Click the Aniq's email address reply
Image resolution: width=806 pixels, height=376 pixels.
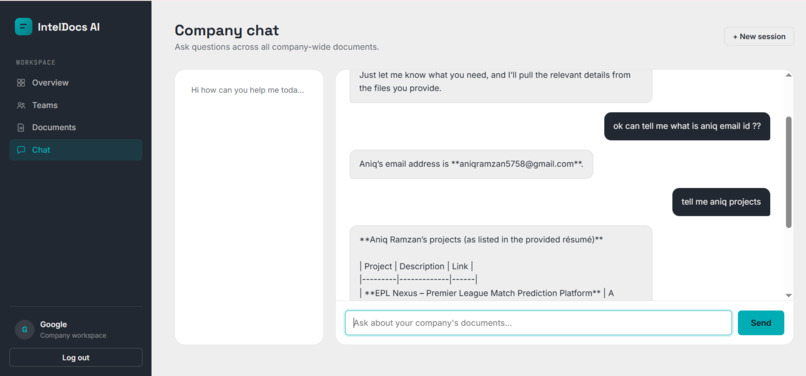coord(471,164)
